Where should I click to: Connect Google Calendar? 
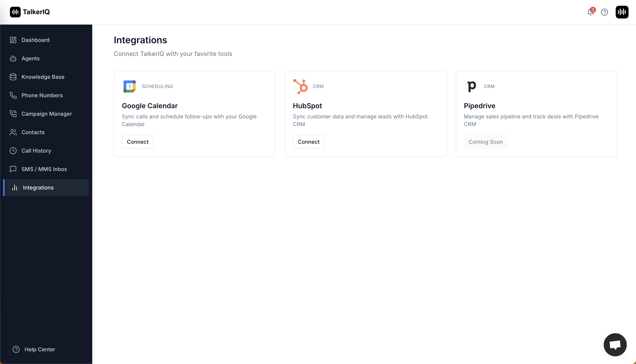coord(137,141)
